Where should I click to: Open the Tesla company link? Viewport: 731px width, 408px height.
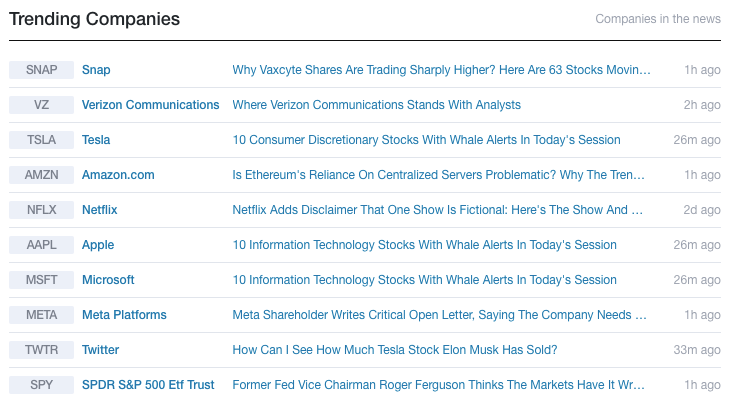pos(96,140)
